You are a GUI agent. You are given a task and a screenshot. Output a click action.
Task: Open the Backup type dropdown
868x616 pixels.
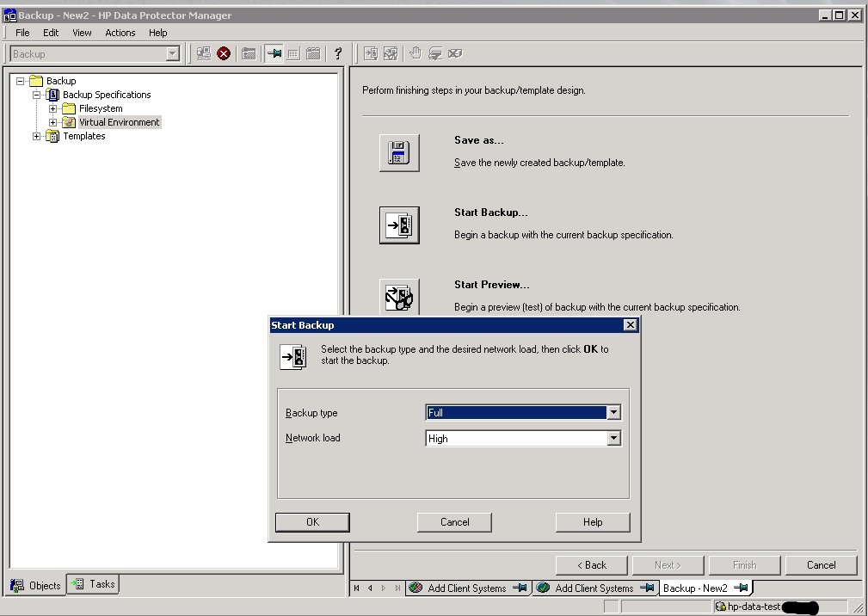tap(613, 412)
